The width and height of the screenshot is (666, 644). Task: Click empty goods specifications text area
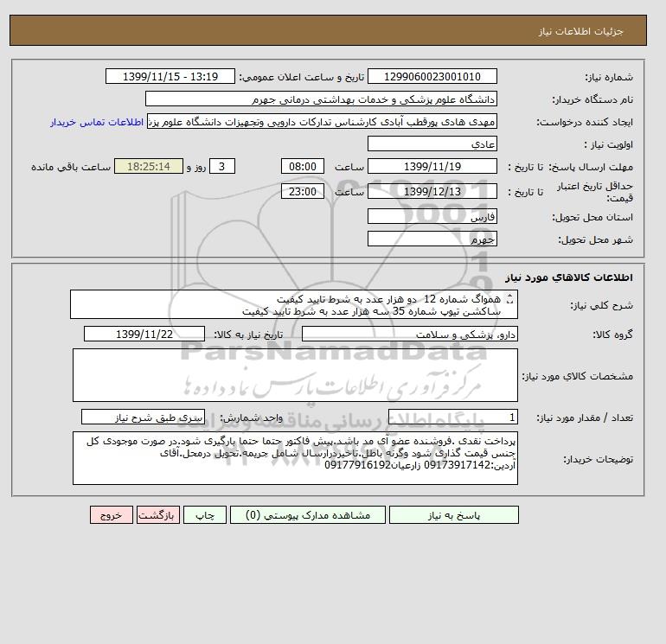(295, 375)
